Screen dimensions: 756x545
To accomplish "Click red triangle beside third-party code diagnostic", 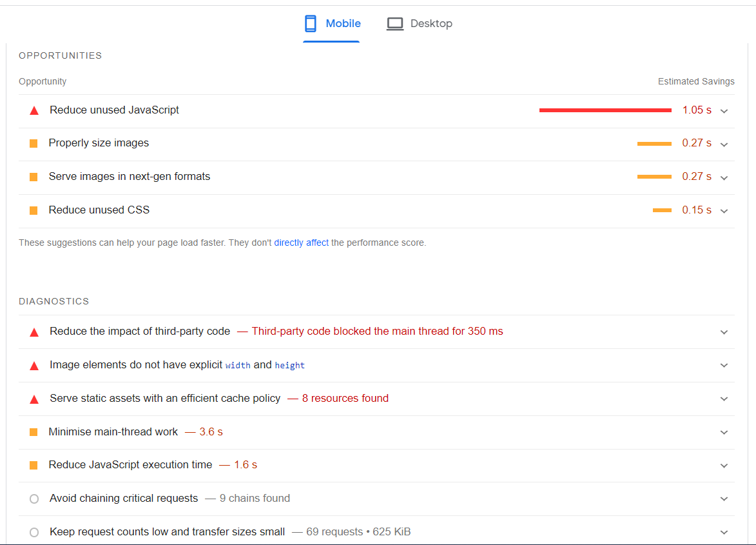I will [x=34, y=332].
